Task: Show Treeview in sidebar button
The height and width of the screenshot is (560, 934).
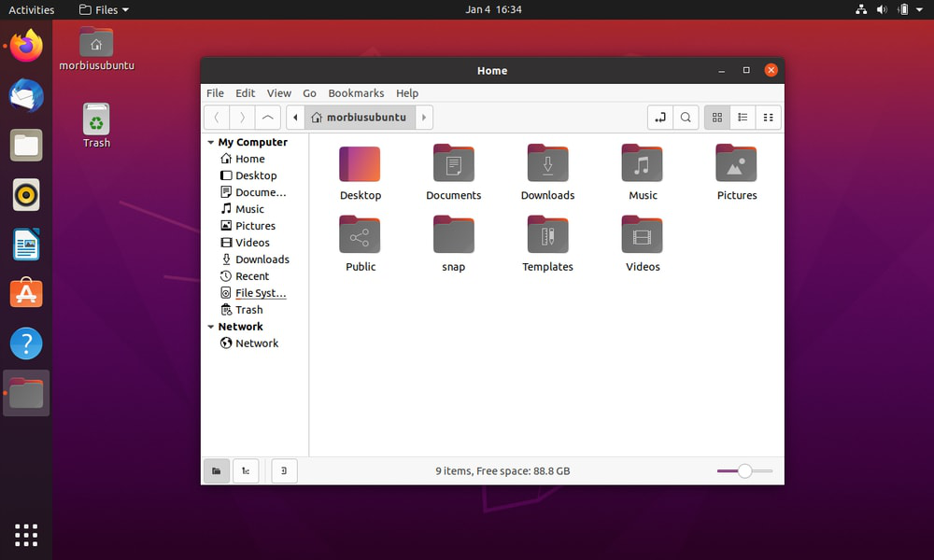Action: click(x=246, y=470)
